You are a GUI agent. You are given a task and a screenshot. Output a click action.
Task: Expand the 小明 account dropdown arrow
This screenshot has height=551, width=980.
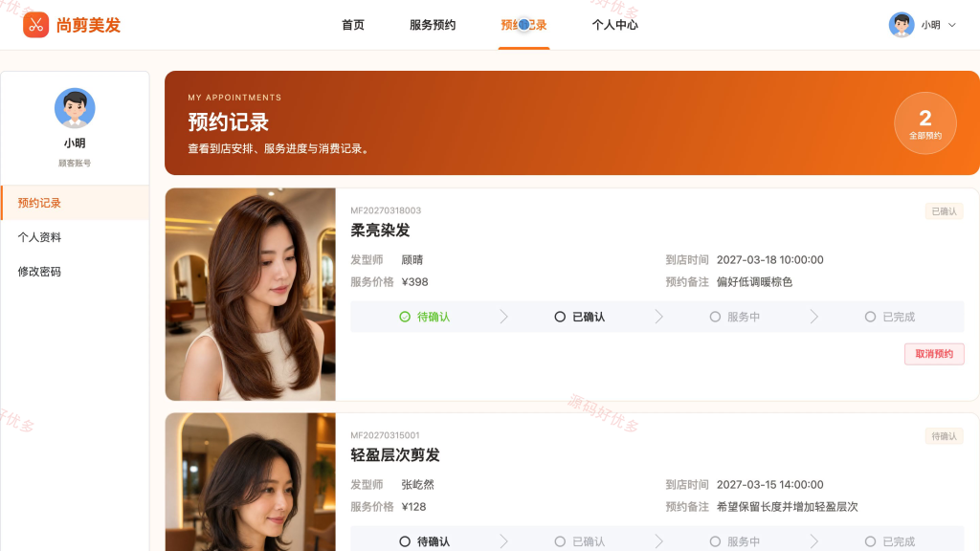click(x=952, y=25)
